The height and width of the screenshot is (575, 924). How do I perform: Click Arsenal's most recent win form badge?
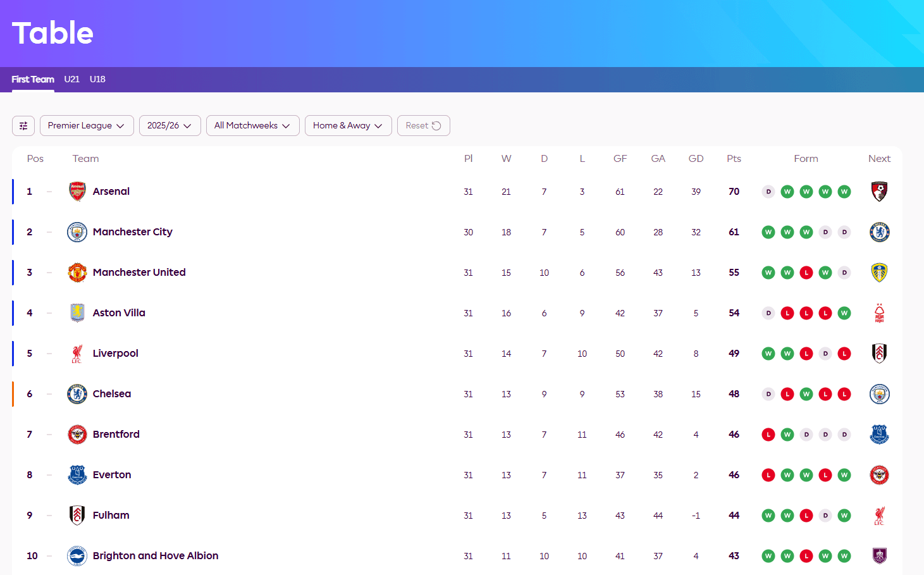point(844,191)
